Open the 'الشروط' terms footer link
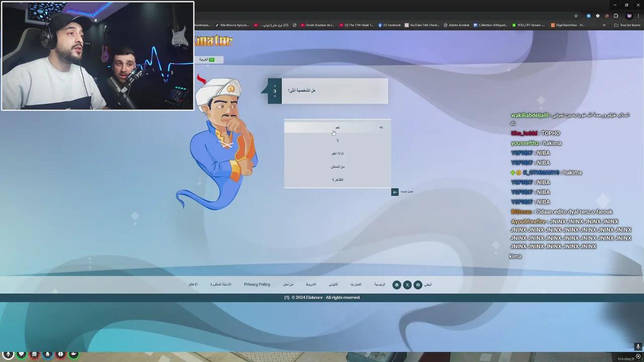This screenshot has height=362, width=644. tap(311, 285)
